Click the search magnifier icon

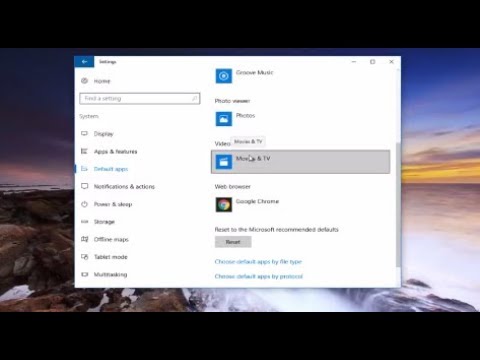click(194, 98)
